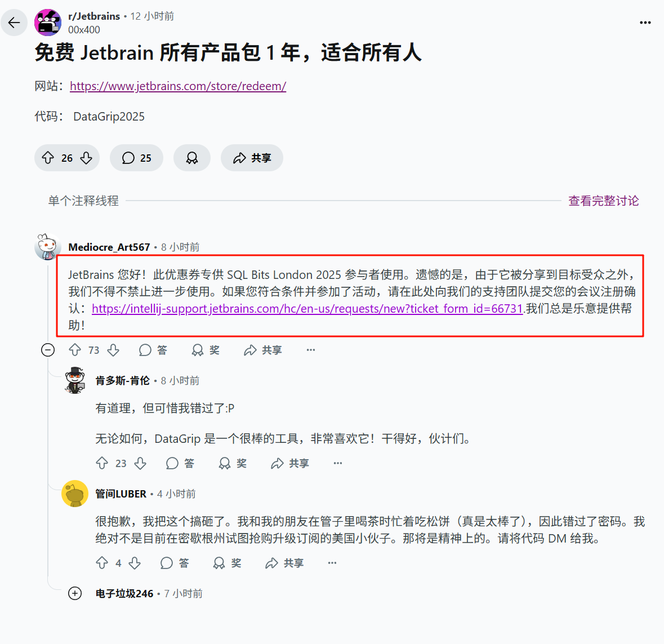Downvote the comment with 23 votes
Viewport: 664px width, 644px height.
click(141, 463)
